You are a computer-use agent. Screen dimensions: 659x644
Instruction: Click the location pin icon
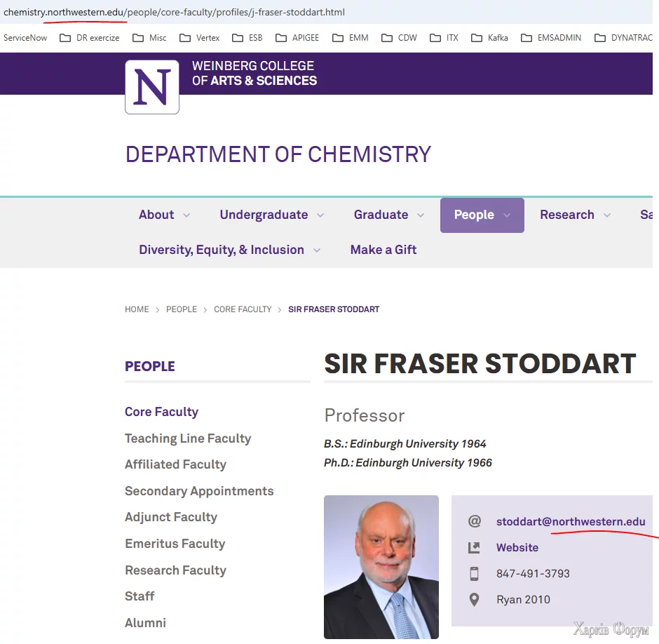[x=475, y=600]
